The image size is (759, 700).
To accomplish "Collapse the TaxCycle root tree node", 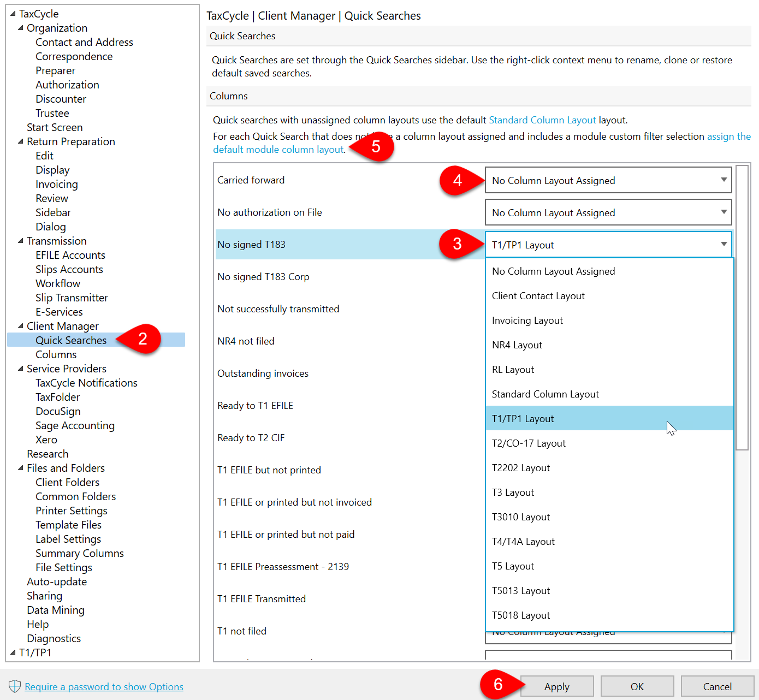I will tap(13, 14).
